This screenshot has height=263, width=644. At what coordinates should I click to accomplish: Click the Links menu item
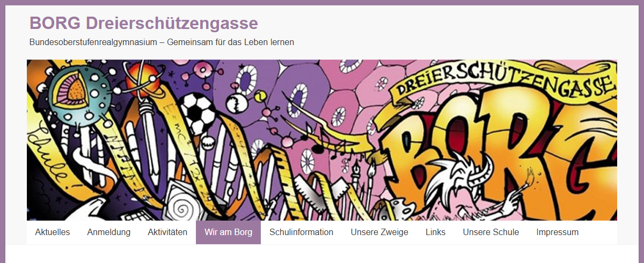pyautogui.click(x=436, y=232)
